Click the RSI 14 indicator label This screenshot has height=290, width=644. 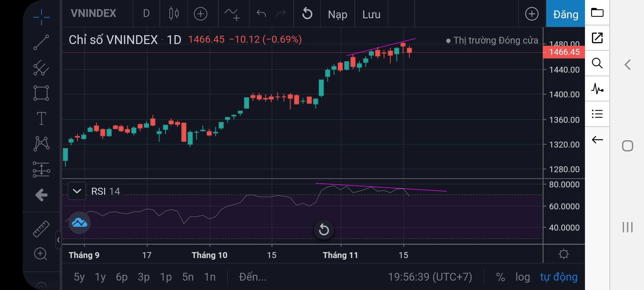[x=105, y=191]
